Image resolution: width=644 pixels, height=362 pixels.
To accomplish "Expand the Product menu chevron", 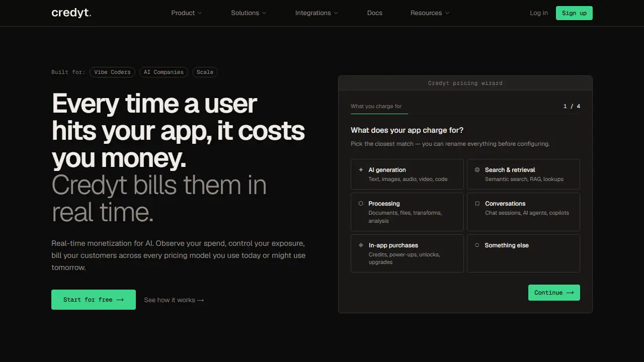I will (200, 13).
